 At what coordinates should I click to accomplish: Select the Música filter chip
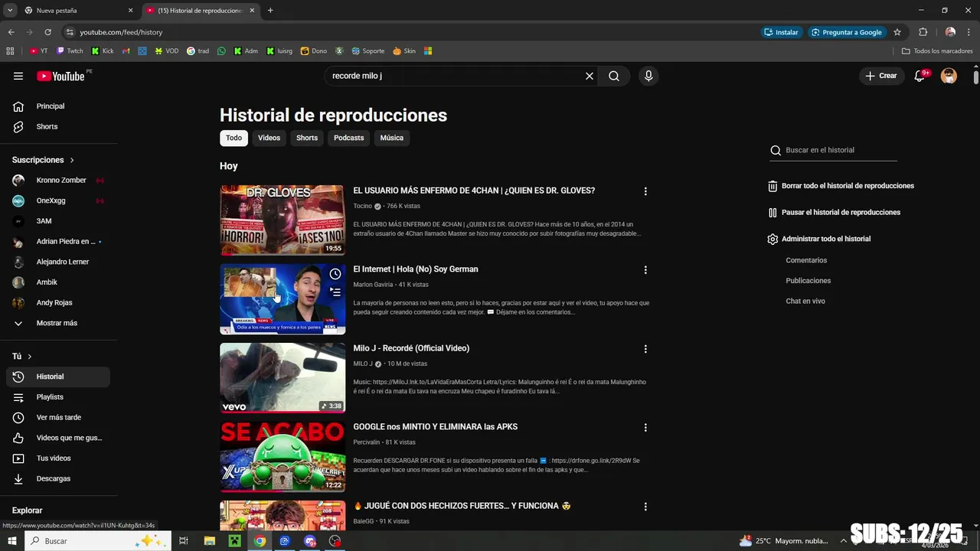tap(391, 138)
